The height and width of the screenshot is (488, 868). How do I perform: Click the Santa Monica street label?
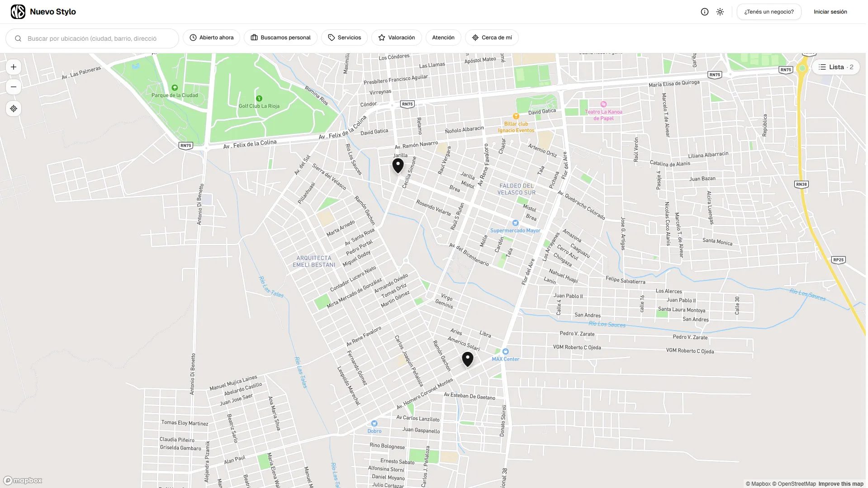(x=717, y=242)
